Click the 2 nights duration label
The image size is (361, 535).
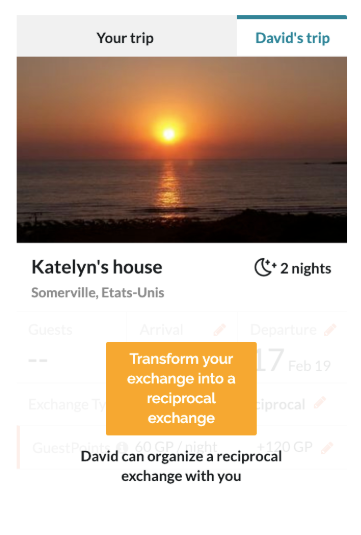tap(306, 269)
